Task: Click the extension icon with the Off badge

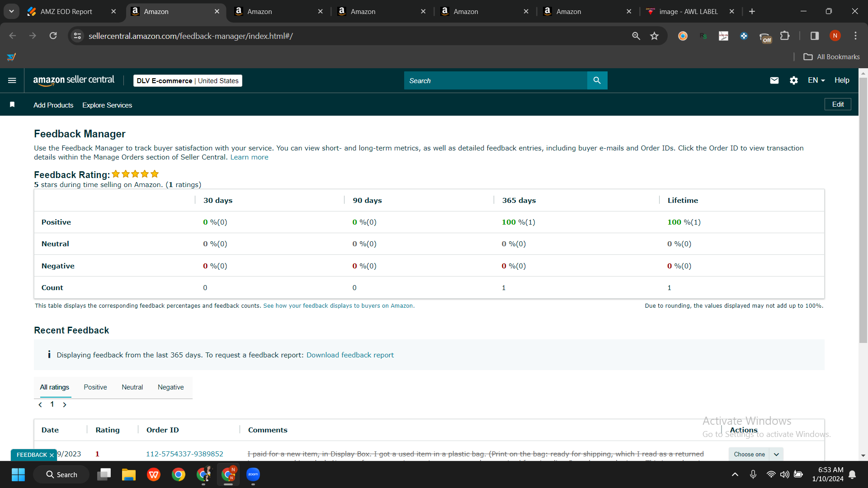Action: (765, 37)
